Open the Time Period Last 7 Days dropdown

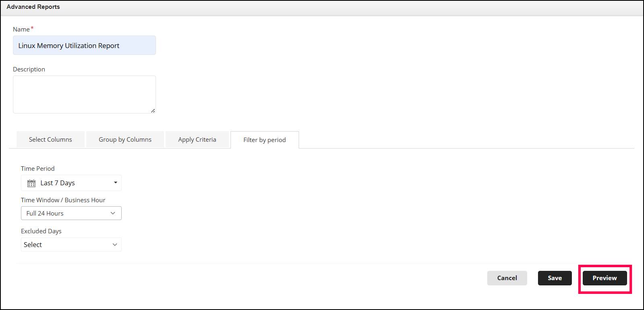pos(71,183)
